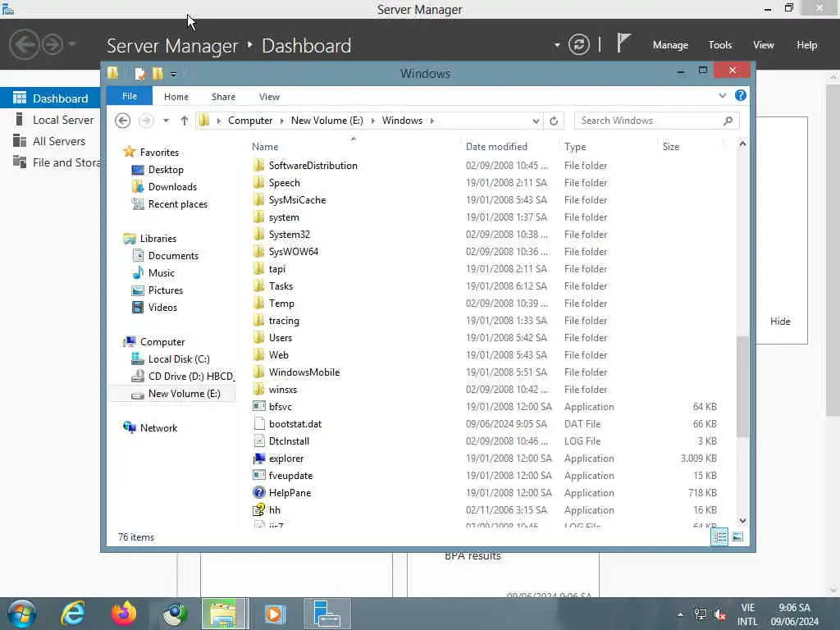Screen dimensions: 840x630
Task: Click the muted speaker tray icon
Action: (x=720, y=614)
